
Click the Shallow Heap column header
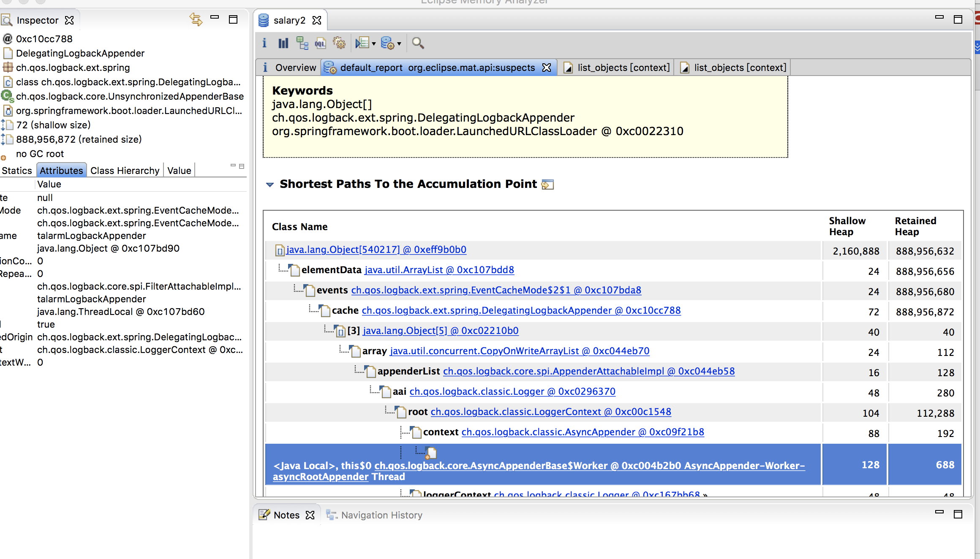847,226
